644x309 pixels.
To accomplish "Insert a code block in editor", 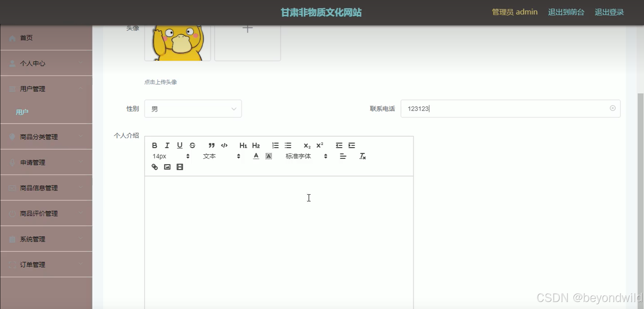I will click(x=224, y=145).
